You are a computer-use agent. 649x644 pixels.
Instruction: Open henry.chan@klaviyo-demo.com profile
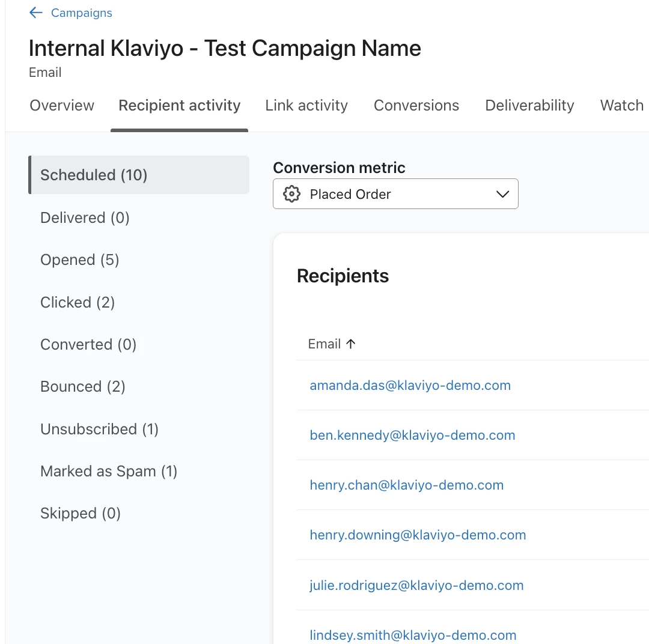click(406, 485)
